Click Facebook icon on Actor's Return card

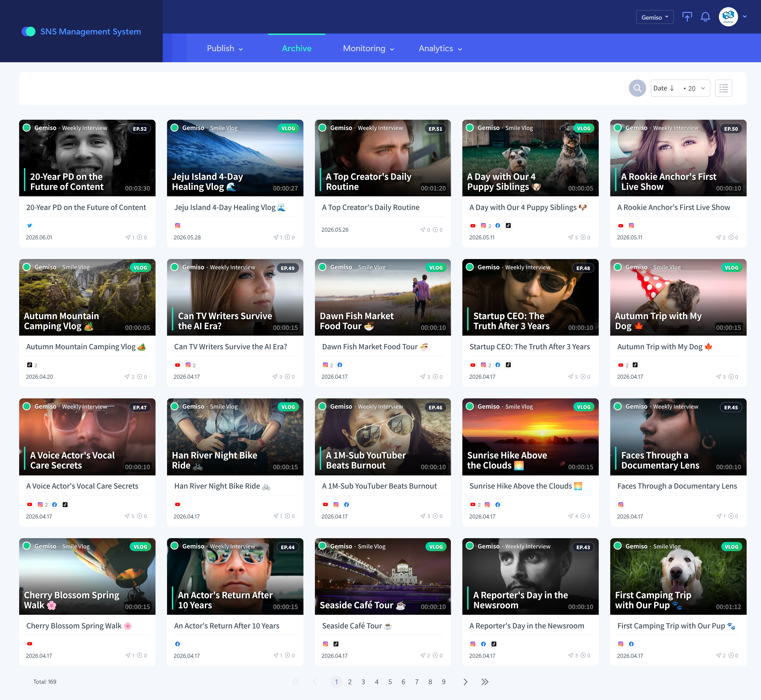(177, 644)
